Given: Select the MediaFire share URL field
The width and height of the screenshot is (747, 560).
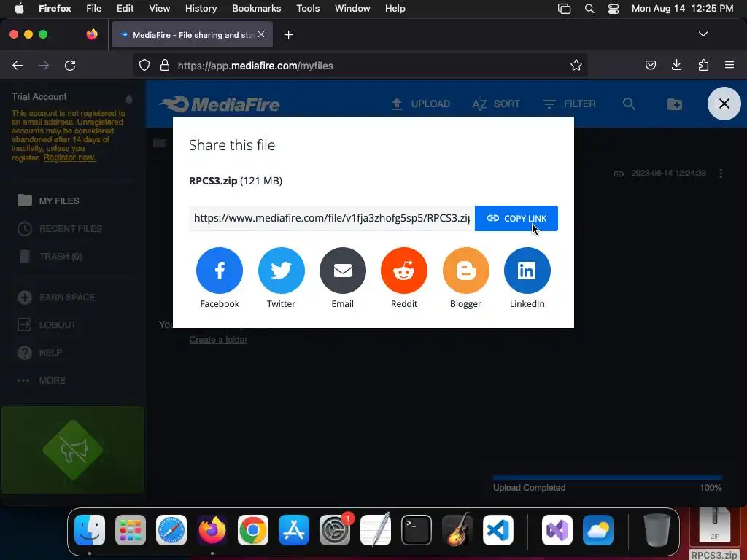Looking at the screenshot, I should [x=332, y=218].
